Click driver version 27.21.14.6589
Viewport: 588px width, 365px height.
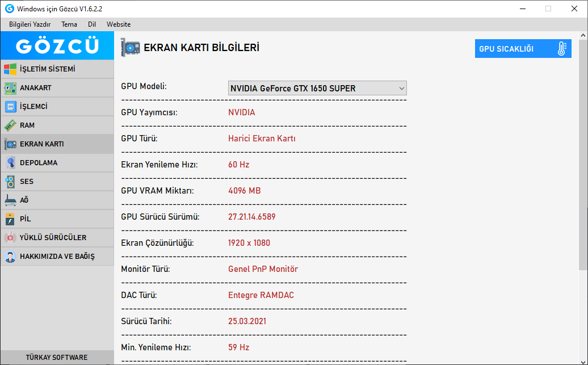(251, 217)
